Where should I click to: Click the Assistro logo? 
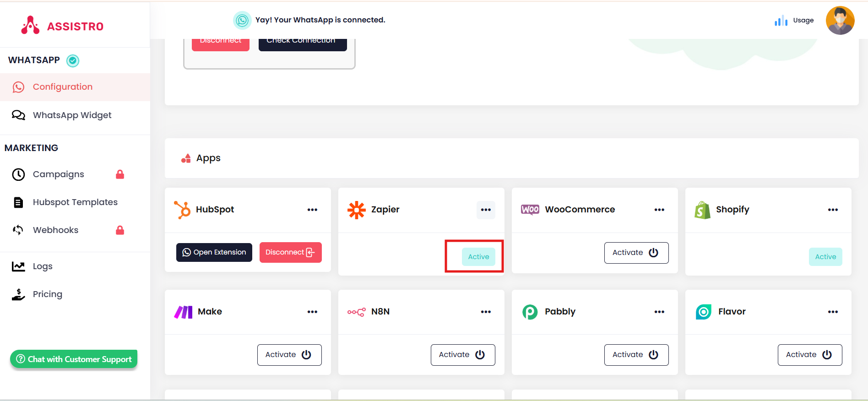(62, 26)
